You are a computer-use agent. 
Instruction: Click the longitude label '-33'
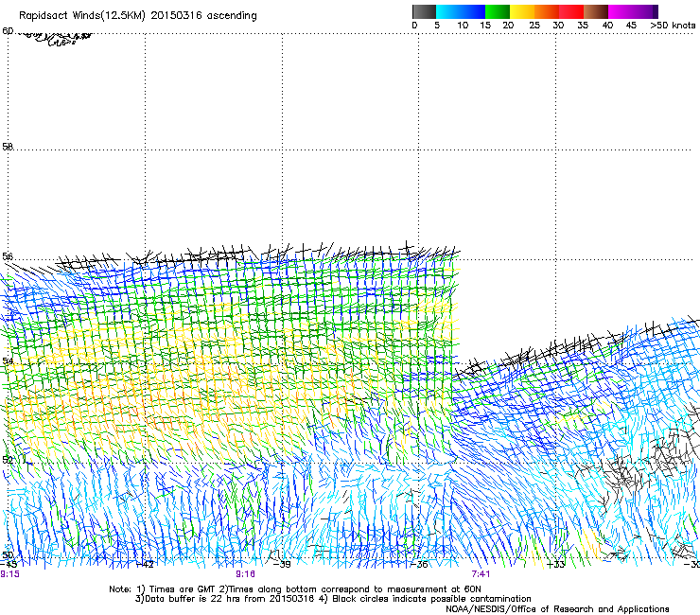pyautogui.click(x=556, y=564)
